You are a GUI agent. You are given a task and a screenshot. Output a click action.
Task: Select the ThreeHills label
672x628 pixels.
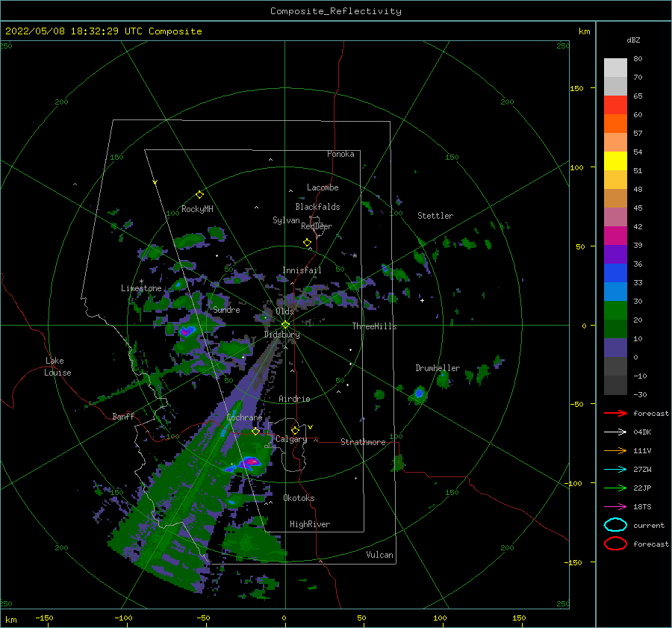point(375,326)
